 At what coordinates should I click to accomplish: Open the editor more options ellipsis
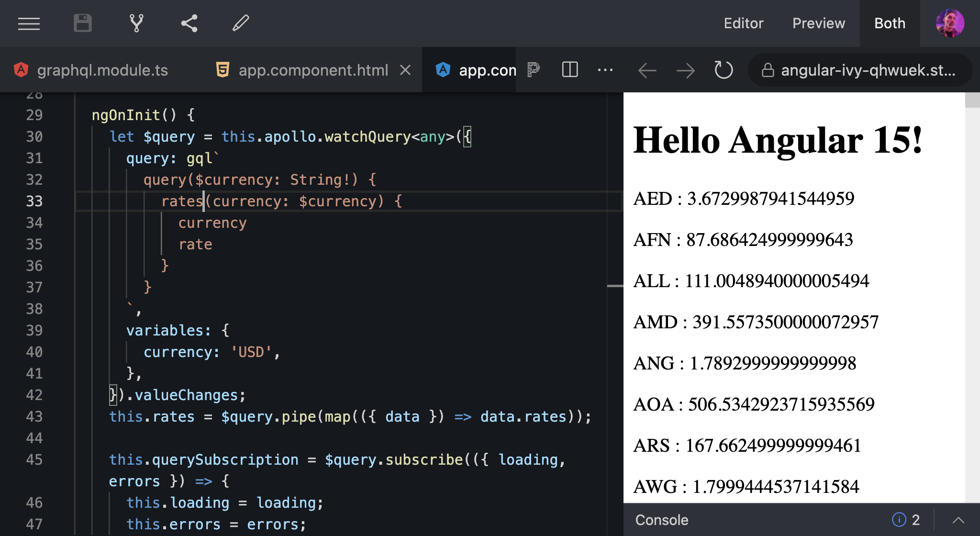pos(605,70)
